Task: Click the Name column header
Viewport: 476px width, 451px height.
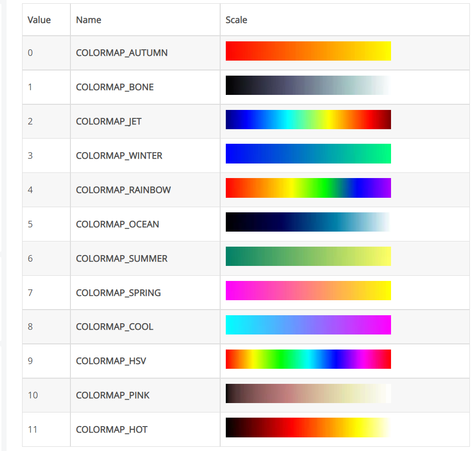Action: pyautogui.click(x=88, y=20)
